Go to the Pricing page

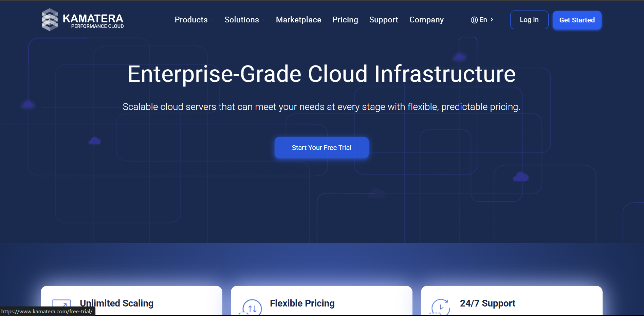click(345, 20)
